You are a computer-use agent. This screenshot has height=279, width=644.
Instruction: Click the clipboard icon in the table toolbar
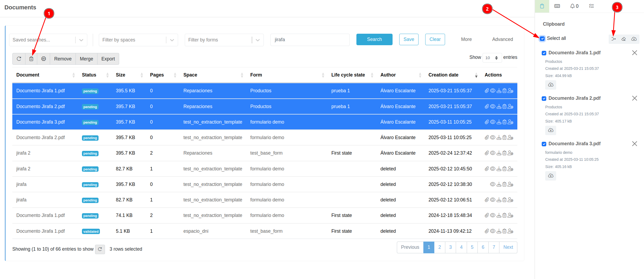[31, 59]
